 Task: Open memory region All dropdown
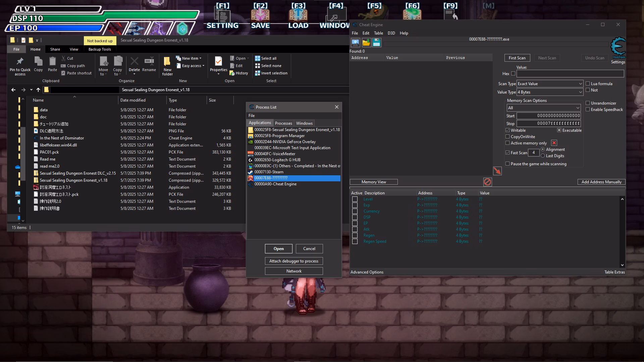tap(543, 108)
